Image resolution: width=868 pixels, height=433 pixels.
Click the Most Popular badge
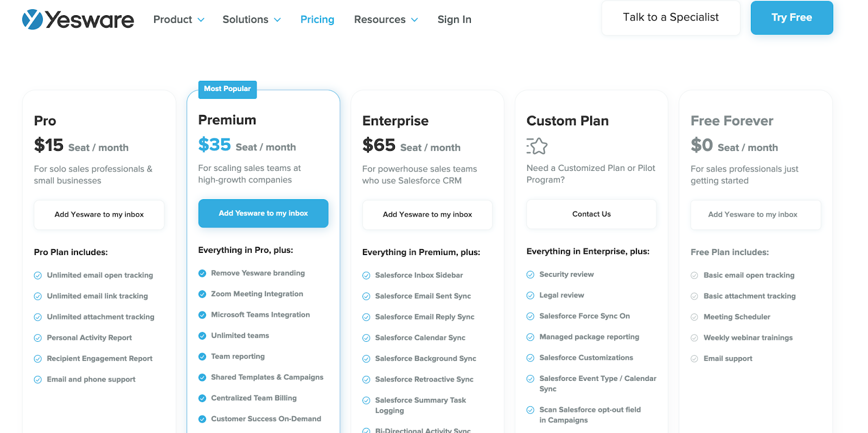[x=227, y=89]
